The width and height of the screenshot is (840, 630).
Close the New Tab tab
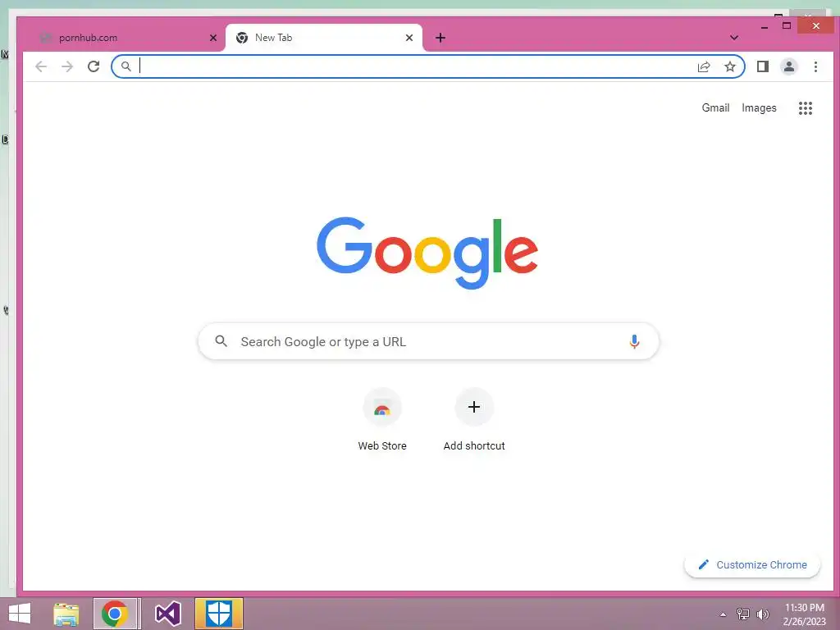(x=409, y=38)
